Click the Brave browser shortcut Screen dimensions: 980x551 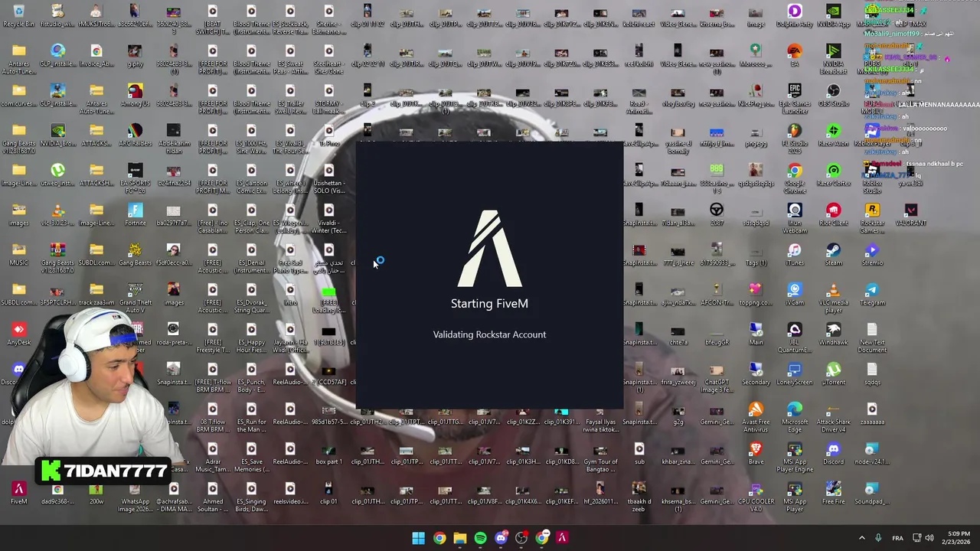coord(756,453)
